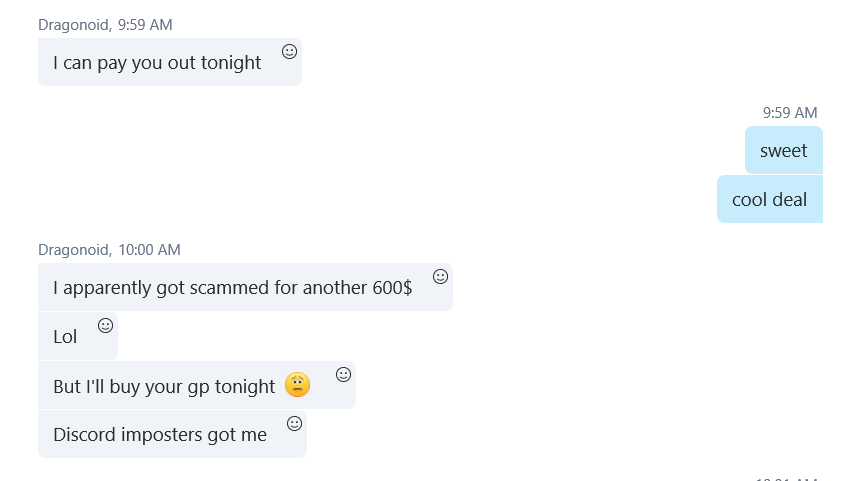Screen dimensions: 842x481
Task: React to "But I'll buy your gp tonight"
Action: coord(343,375)
